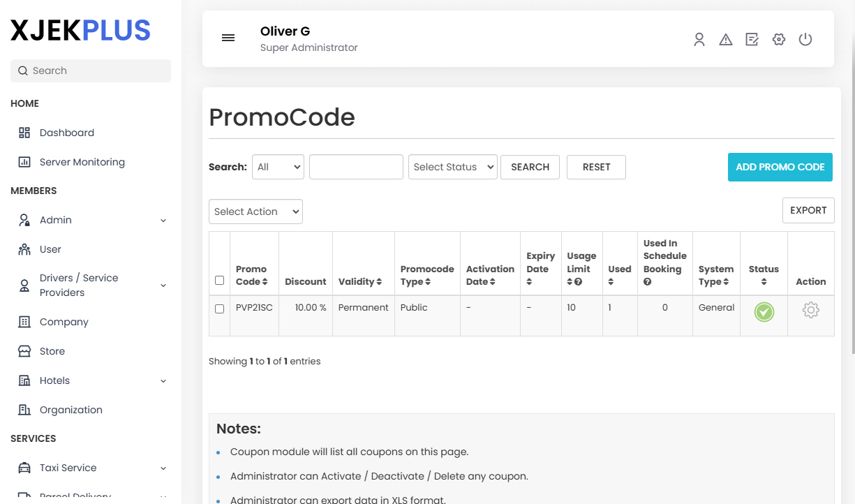Open the Dashboard menu item
Image resolution: width=855 pixels, height=504 pixels.
(66, 133)
